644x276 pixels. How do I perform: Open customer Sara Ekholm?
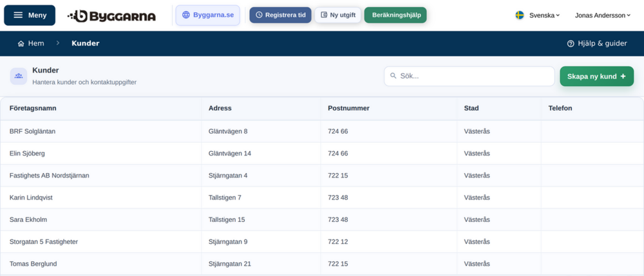click(28, 220)
